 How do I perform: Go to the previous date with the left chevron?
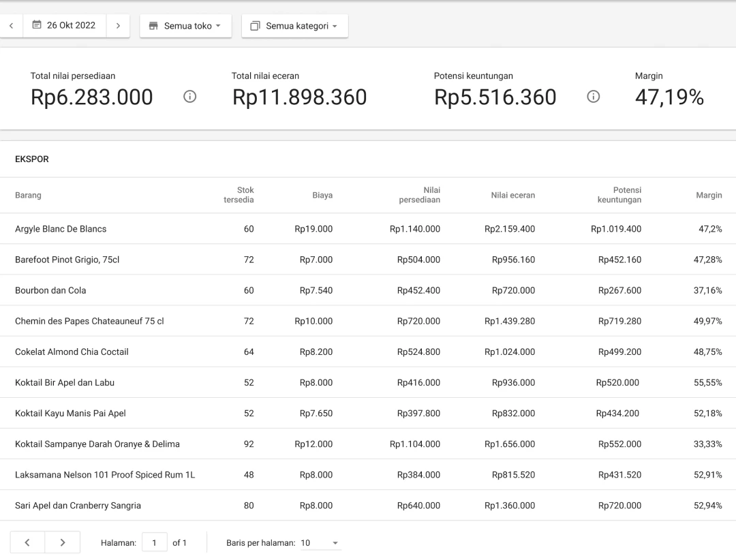[11, 25]
